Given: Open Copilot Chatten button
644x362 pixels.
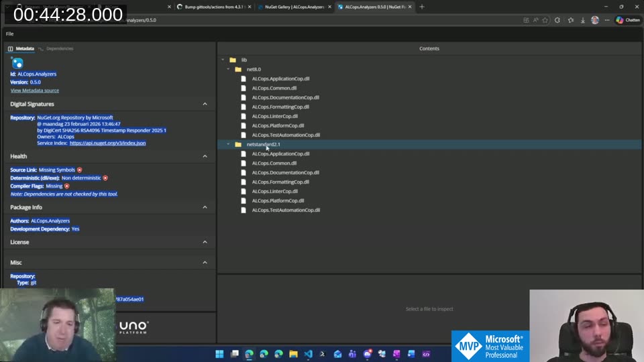Looking at the screenshot, I should tap(628, 20).
